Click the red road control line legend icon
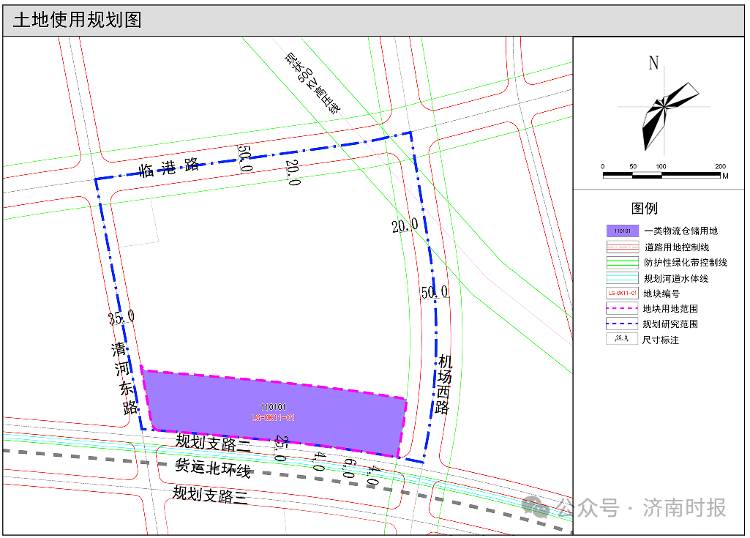The width and height of the screenshot is (750, 538). (x=621, y=246)
